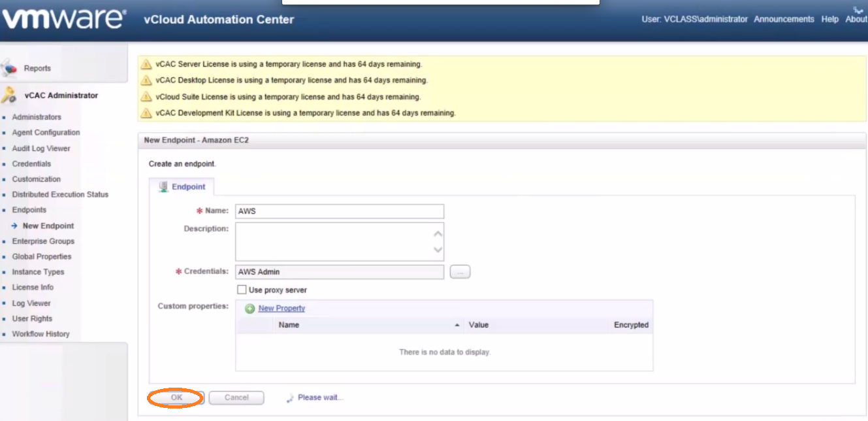The image size is (868, 421).
Task: Click the green New Property plus icon
Action: pos(249,309)
